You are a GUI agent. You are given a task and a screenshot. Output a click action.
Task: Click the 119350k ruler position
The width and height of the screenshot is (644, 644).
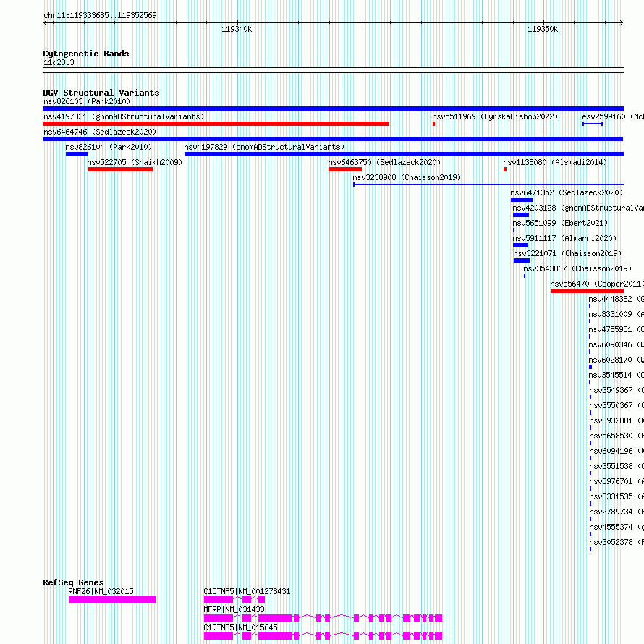click(543, 29)
